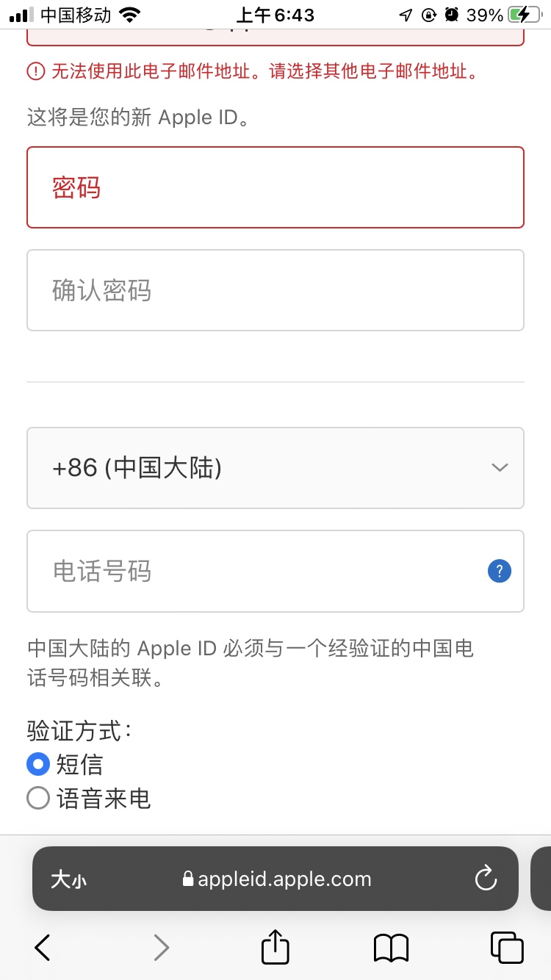The height and width of the screenshot is (980, 551).
Task: Open the Safari share sheet icon
Action: point(275,947)
